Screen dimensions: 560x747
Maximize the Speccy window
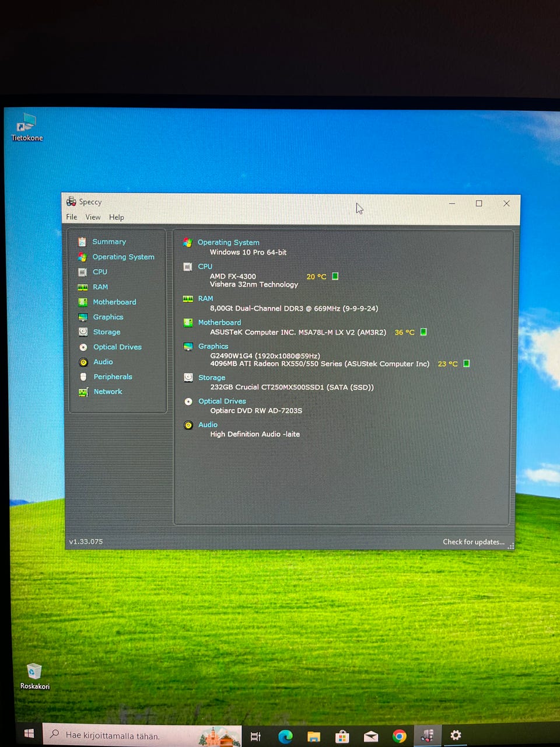click(479, 203)
